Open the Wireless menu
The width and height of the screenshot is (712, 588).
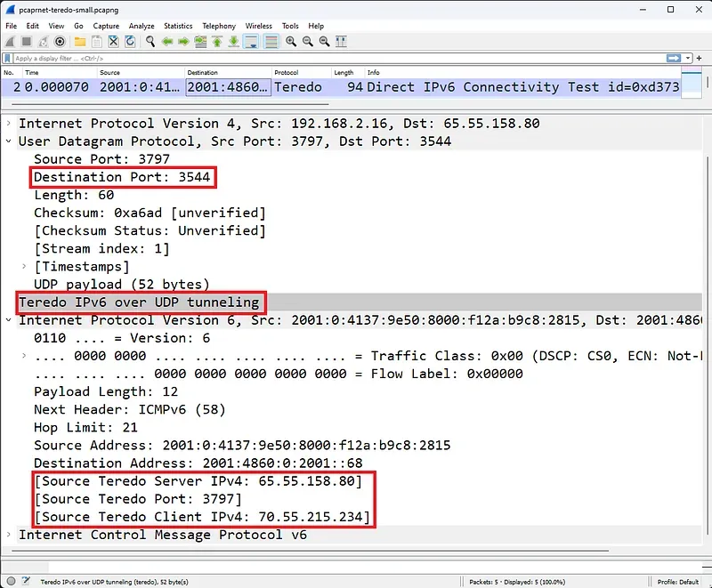[x=258, y=26]
